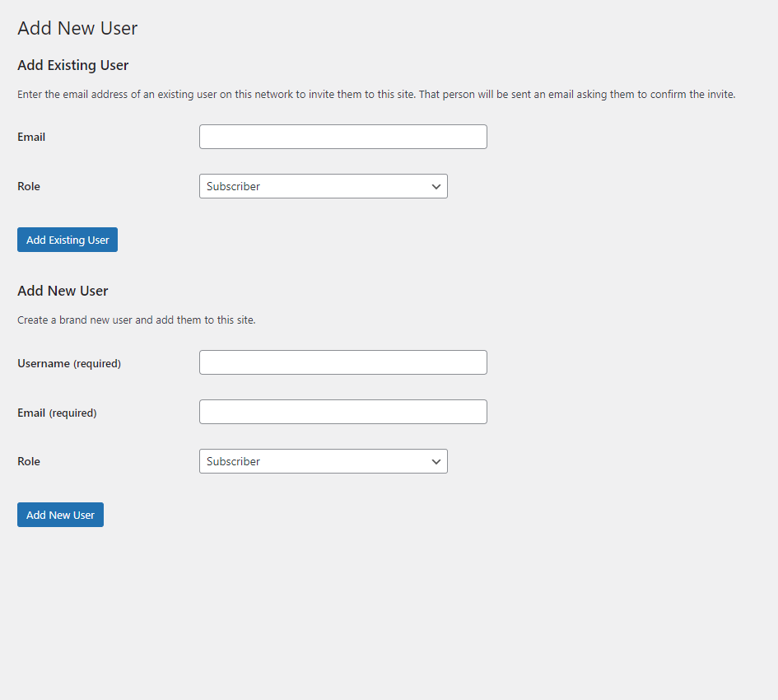Click the Role label above Add New User button
Screen dimensions: 778x700
point(29,462)
